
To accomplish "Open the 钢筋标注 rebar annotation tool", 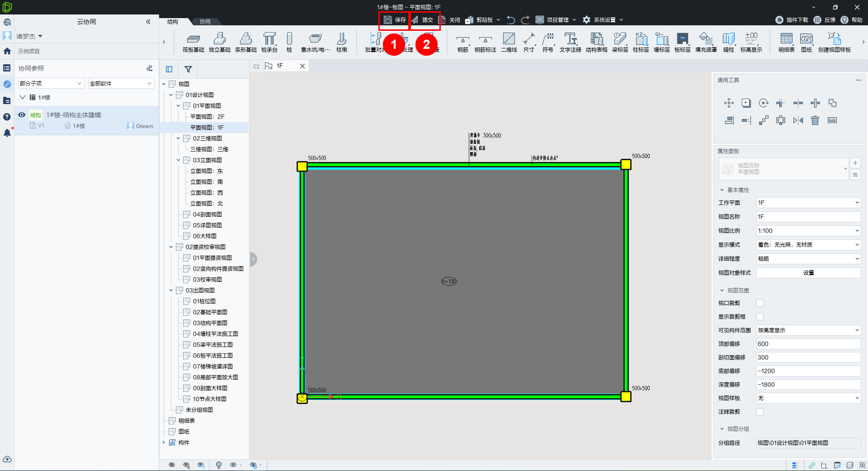I will [486, 43].
